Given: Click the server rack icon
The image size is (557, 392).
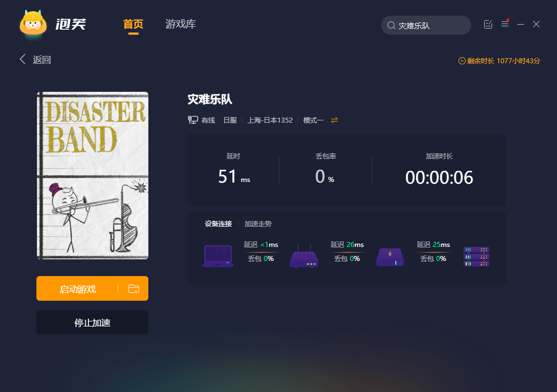Looking at the screenshot, I should point(476,256).
